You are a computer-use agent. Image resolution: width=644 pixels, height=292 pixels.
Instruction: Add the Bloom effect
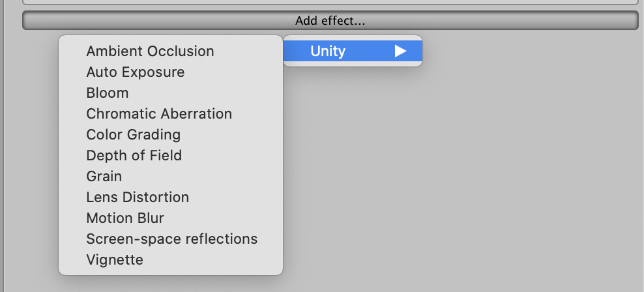[x=108, y=93]
